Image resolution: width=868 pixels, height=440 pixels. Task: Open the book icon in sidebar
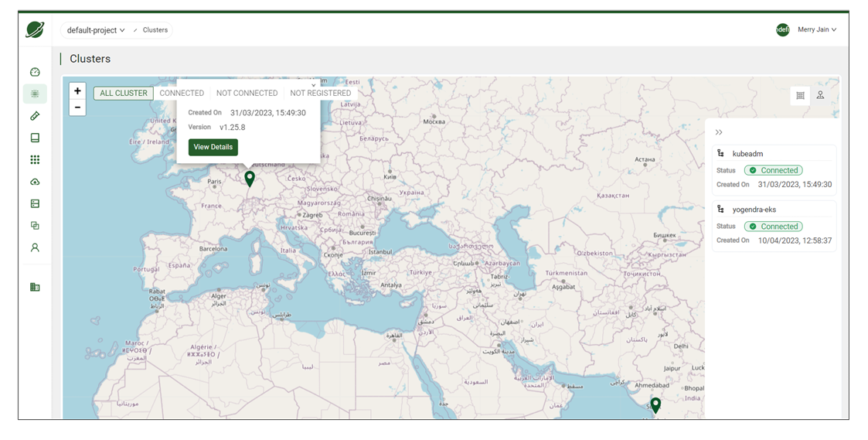point(35,138)
